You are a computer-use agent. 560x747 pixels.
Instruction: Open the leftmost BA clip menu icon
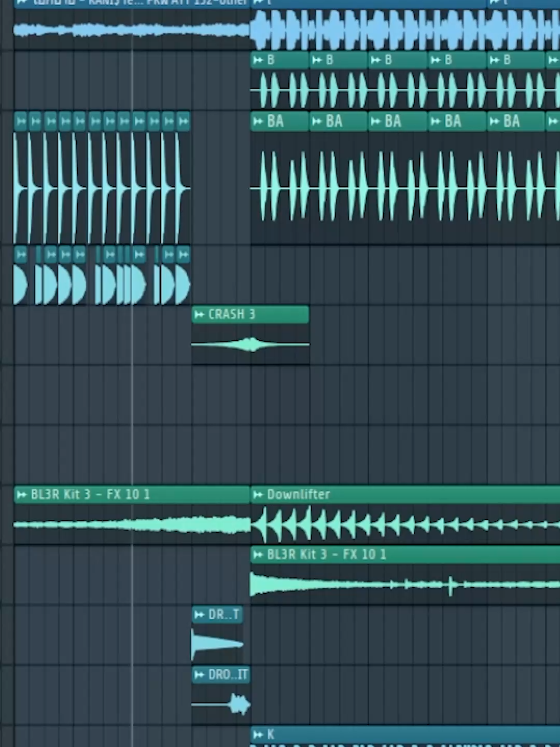click(258, 122)
